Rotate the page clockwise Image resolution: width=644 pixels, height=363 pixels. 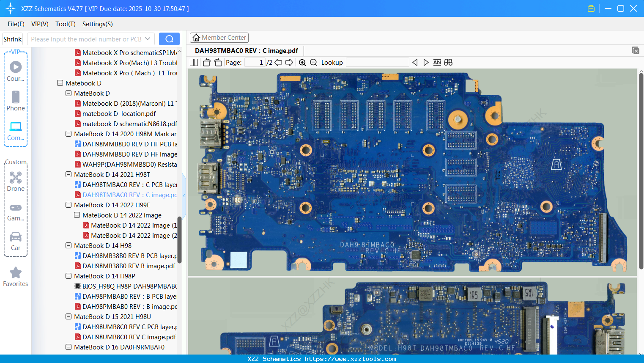(218, 63)
